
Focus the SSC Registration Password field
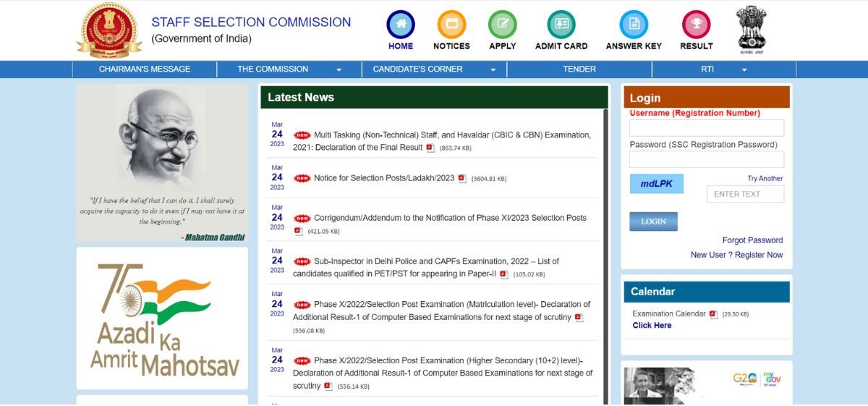707,159
